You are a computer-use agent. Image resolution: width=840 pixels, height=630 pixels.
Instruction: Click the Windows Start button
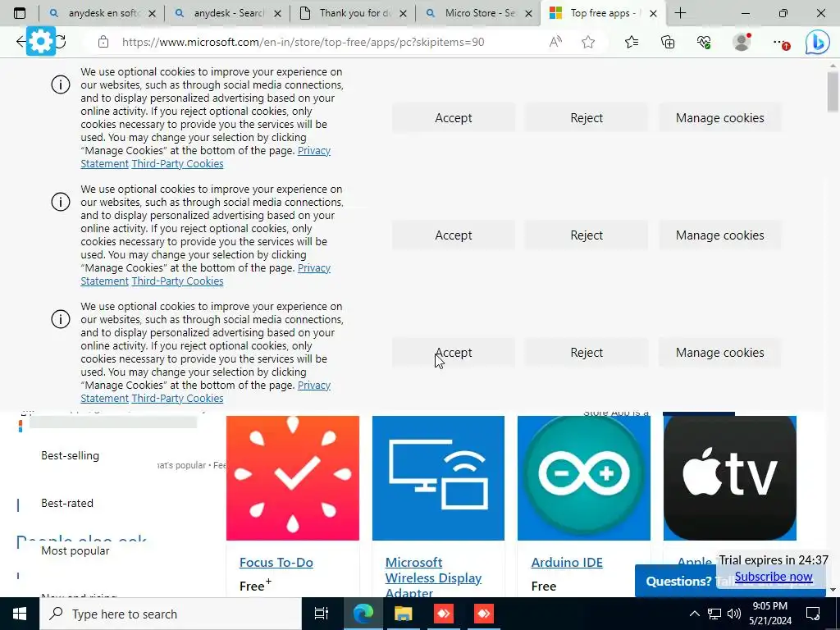point(20,614)
